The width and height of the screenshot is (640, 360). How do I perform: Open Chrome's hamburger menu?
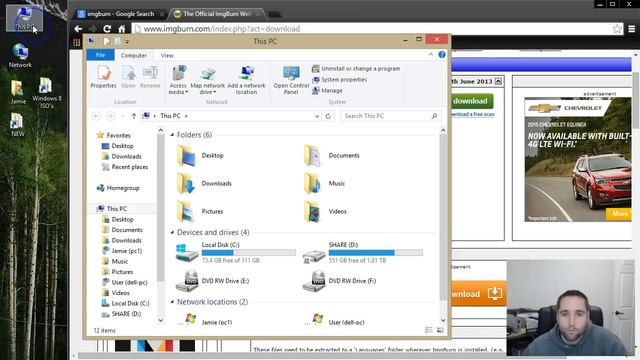coord(631,29)
